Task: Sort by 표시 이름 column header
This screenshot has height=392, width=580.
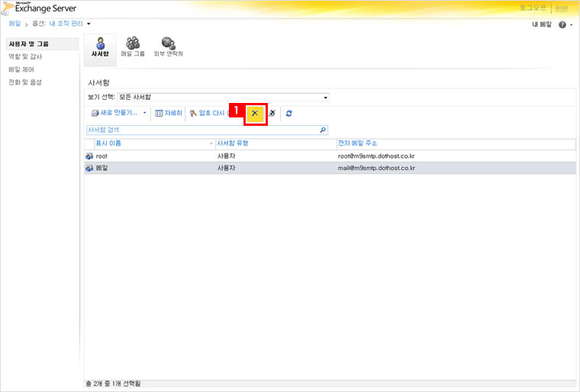Action: coord(149,143)
